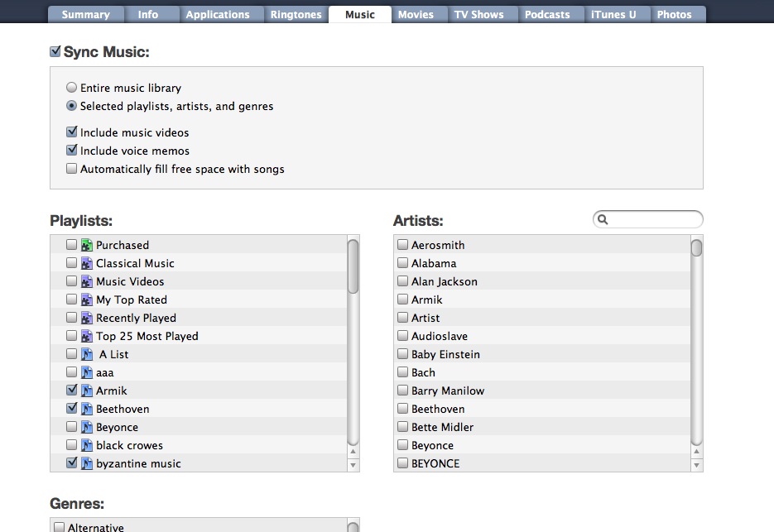Go to the Applications tab
This screenshot has width=774, height=532.
pos(218,14)
